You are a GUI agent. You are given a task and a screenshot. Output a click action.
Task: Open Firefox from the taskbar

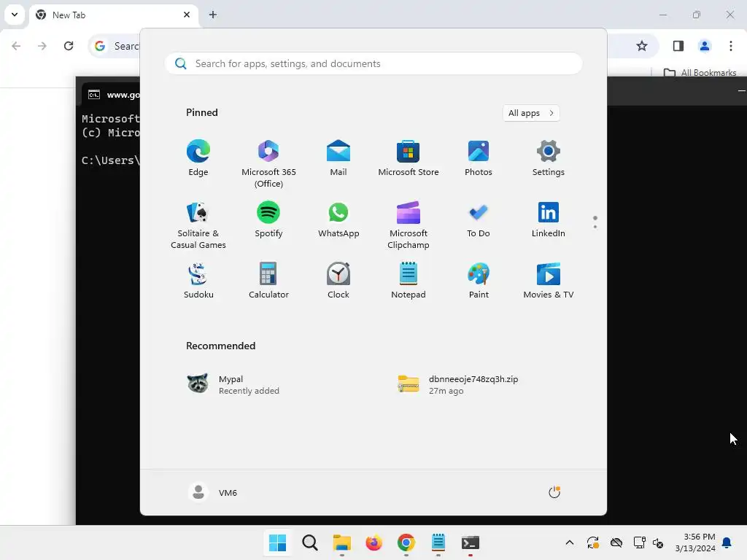click(x=374, y=542)
